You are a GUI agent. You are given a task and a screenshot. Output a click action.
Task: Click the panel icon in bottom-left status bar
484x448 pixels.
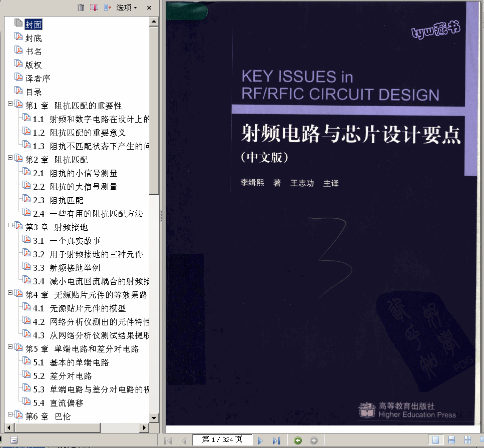pyautogui.click(x=14, y=440)
